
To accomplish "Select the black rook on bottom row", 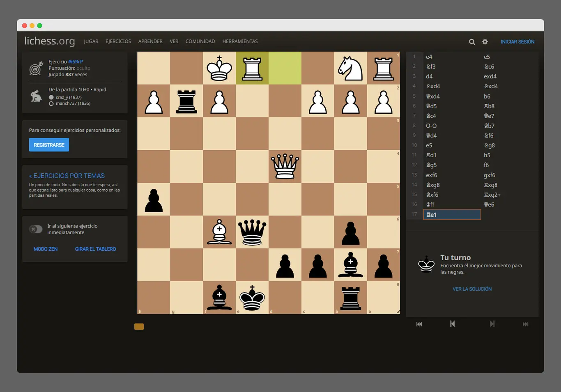I will coord(351,298).
